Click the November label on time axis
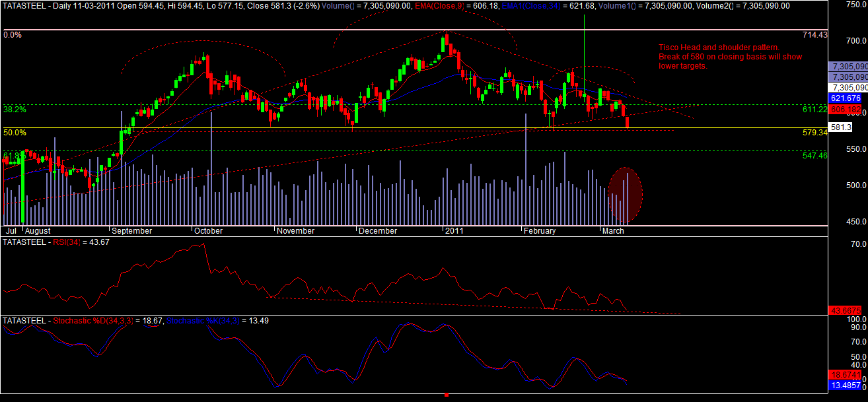 pyautogui.click(x=296, y=231)
